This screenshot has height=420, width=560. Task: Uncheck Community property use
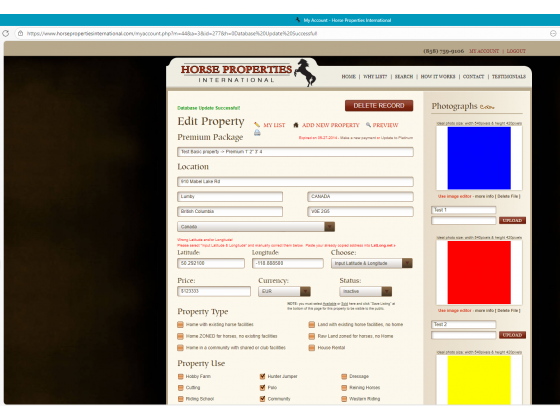[262, 399]
